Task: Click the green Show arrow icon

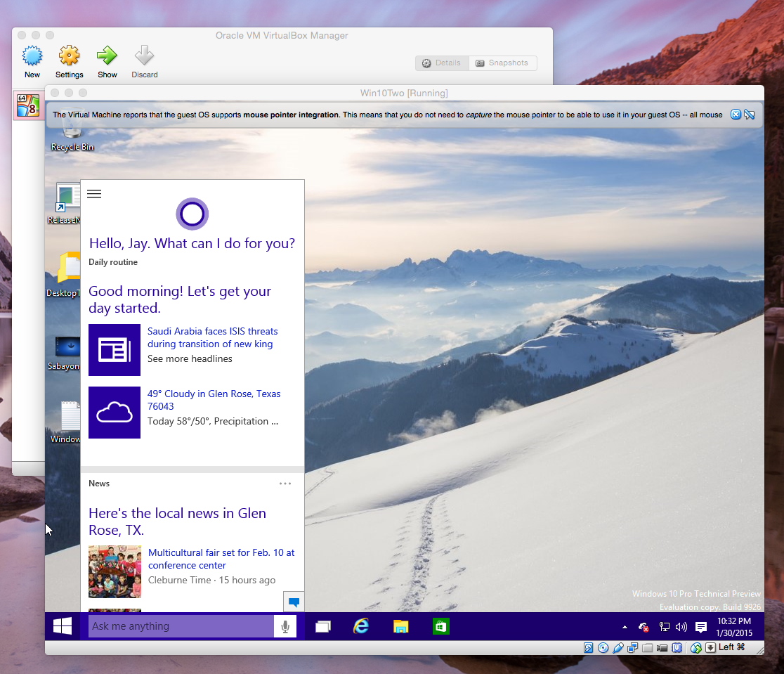Action: [x=107, y=57]
